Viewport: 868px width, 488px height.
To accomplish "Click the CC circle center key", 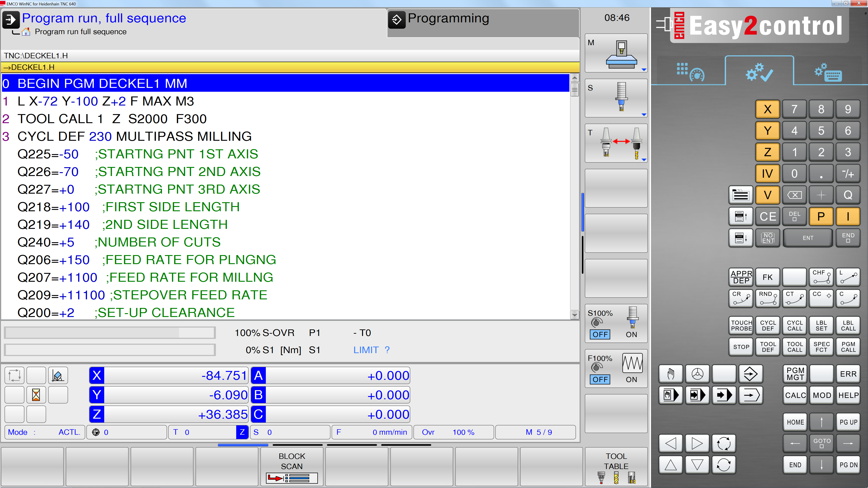I will pos(821,298).
